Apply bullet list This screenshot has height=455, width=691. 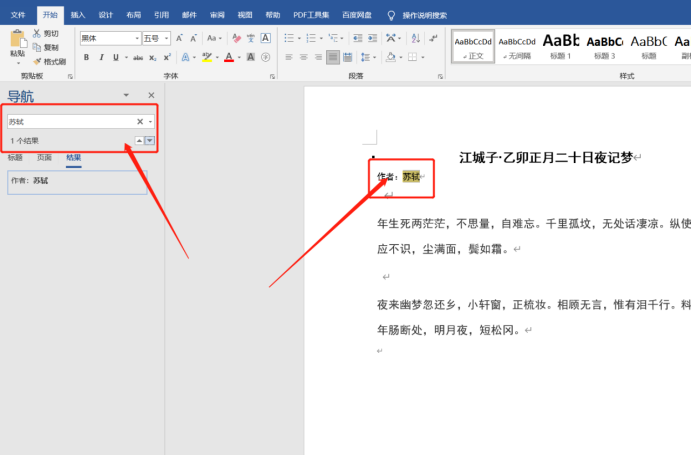[x=289, y=38]
